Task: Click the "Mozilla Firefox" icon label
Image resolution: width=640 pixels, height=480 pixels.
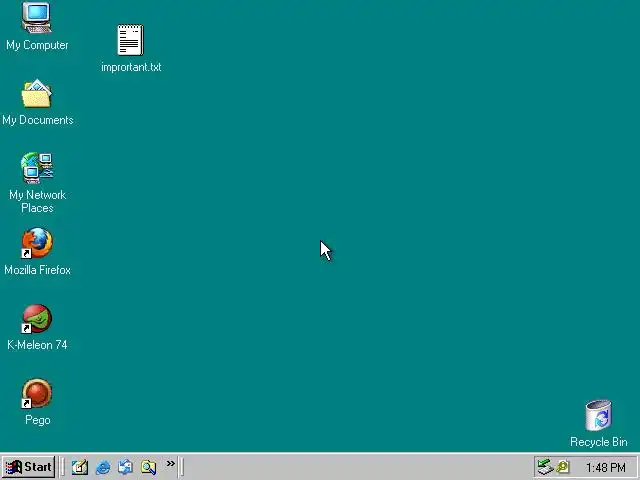Action: point(37,270)
